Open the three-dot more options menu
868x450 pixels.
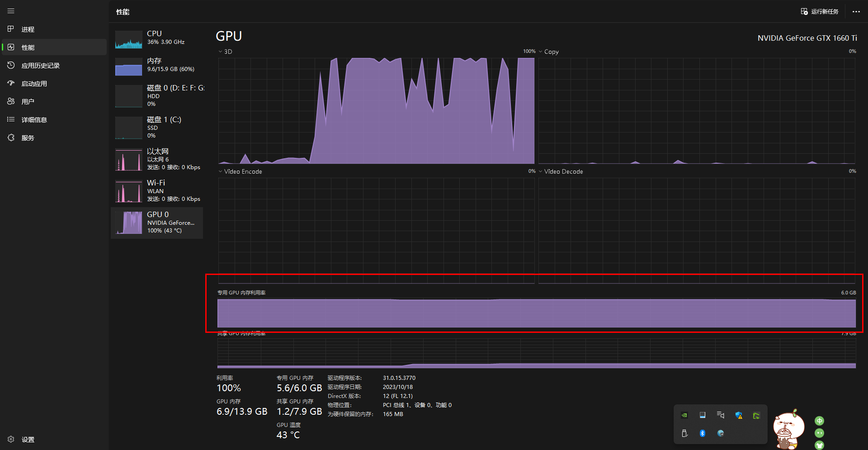click(856, 11)
